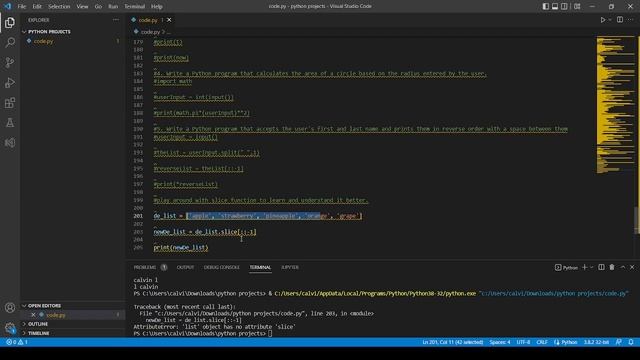Open the new terminal launch profile dropdown
The height and width of the screenshot is (360, 640).
pos(591,267)
